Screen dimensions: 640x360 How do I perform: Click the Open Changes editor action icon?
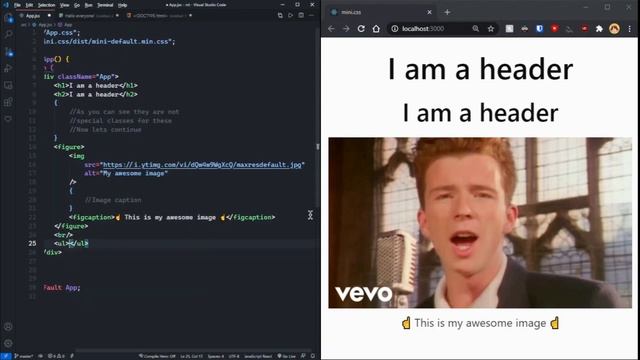[280, 16]
